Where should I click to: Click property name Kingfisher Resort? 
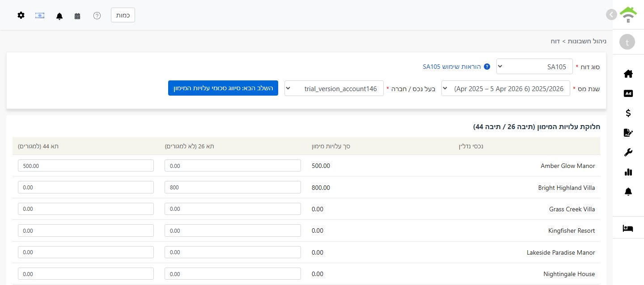(572, 231)
